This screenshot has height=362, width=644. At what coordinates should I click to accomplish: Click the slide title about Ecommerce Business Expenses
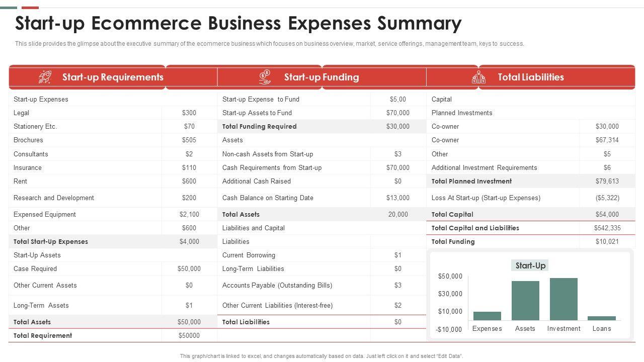[238, 23]
